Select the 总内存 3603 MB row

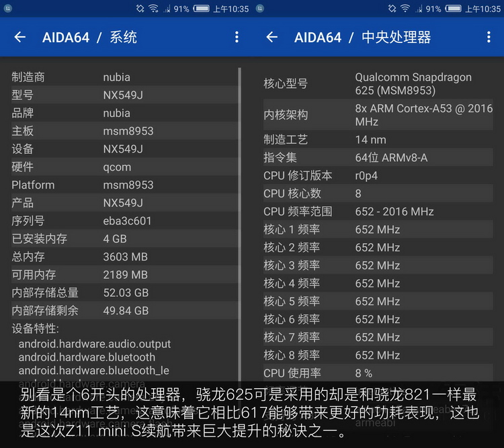pos(125,257)
